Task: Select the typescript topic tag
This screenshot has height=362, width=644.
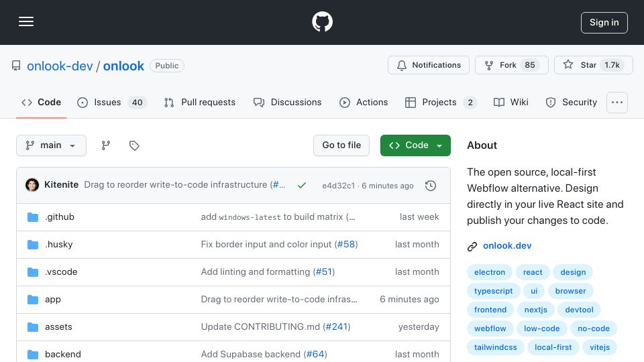Action: (493, 291)
